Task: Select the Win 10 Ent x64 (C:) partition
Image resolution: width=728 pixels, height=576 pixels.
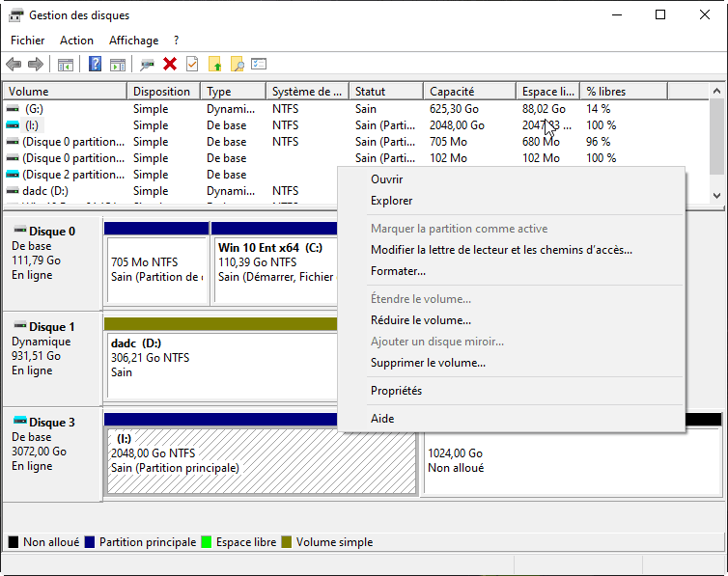Action: [x=272, y=268]
